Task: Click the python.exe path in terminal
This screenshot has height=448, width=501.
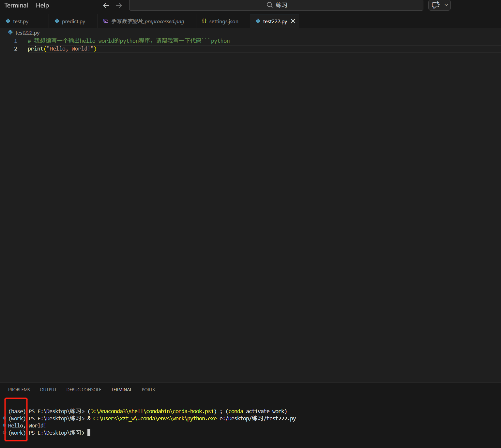Action: point(155,419)
